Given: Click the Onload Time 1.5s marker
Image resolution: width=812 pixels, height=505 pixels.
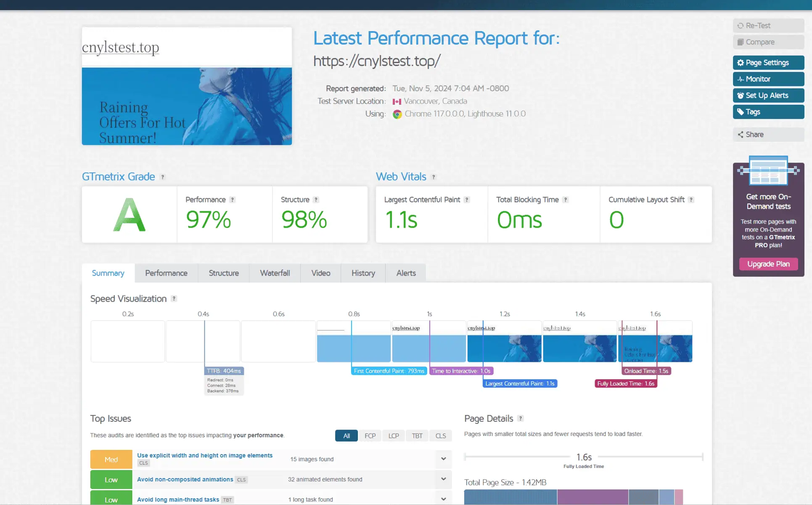Looking at the screenshot, I should (x=646, y=371).
